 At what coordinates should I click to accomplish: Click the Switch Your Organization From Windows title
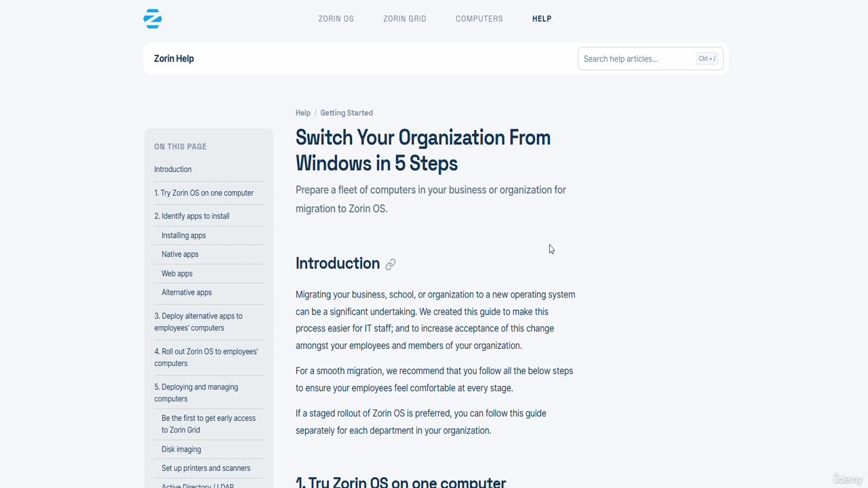tap(423, 150)
